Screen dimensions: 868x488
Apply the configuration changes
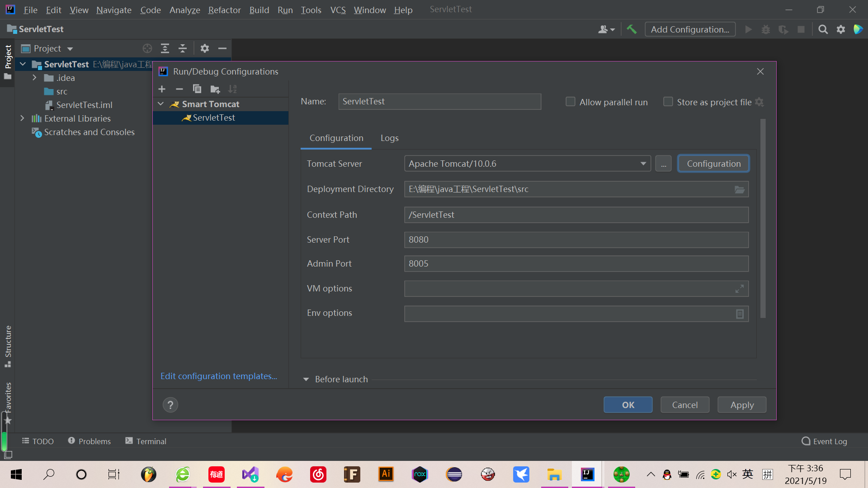point(741,404)
